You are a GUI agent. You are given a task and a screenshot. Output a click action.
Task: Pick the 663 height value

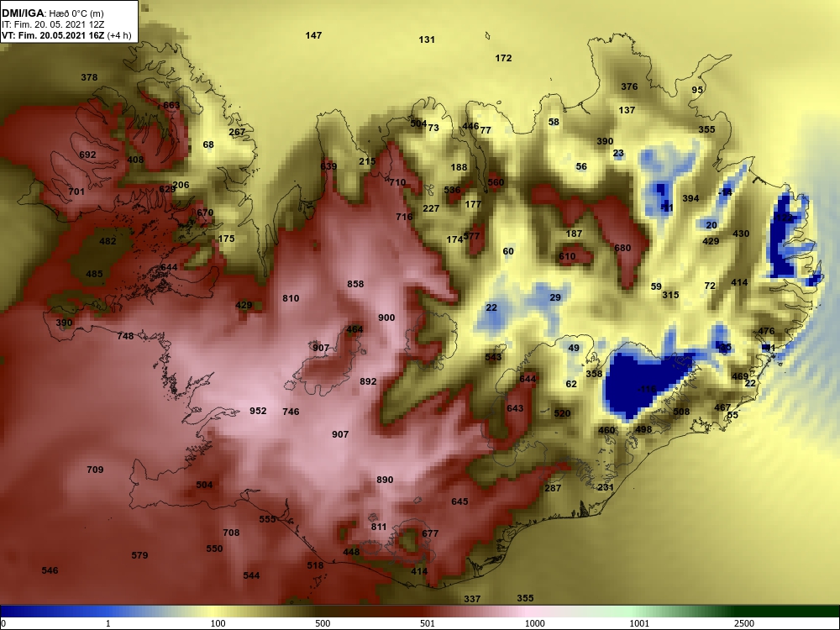click(x=171, y=105)
